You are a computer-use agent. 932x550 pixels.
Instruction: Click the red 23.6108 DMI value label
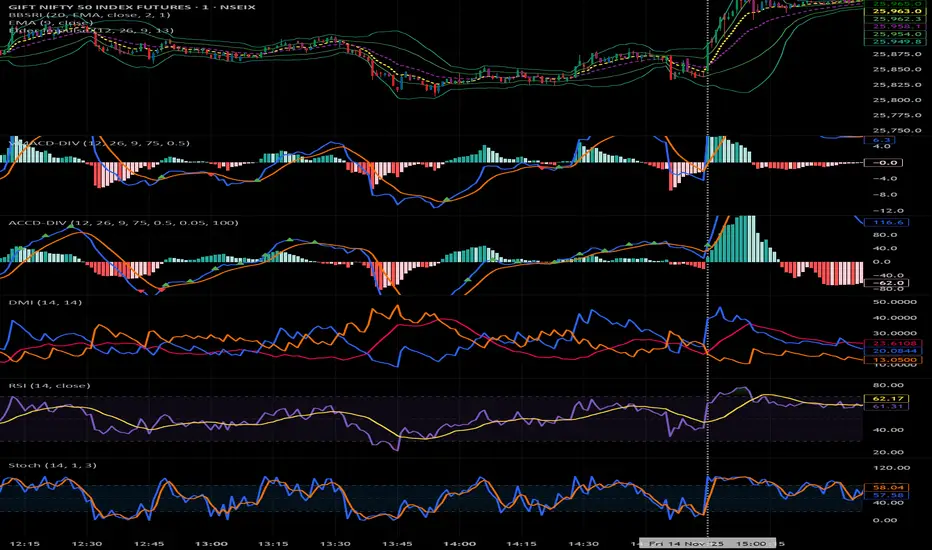[x=888, y=342]
